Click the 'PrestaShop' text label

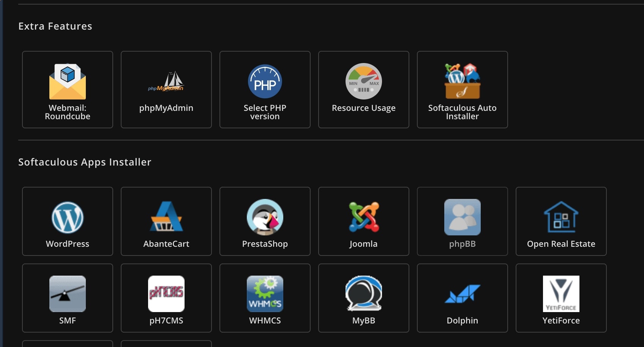(x=265, y=244)
